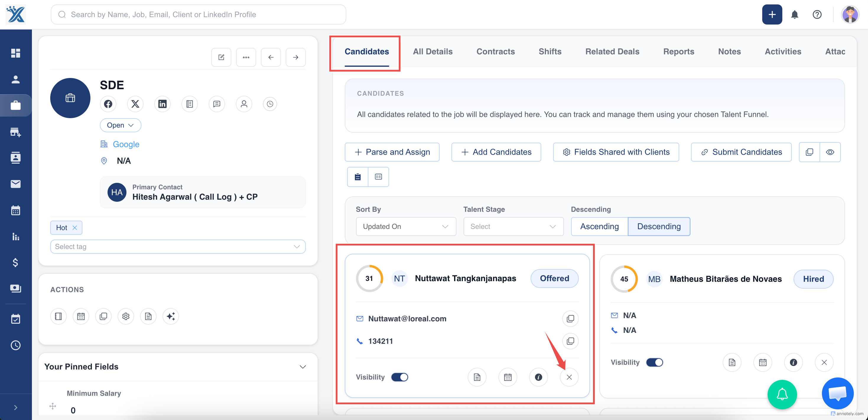Switch to the All Details tab

(433, 51)
